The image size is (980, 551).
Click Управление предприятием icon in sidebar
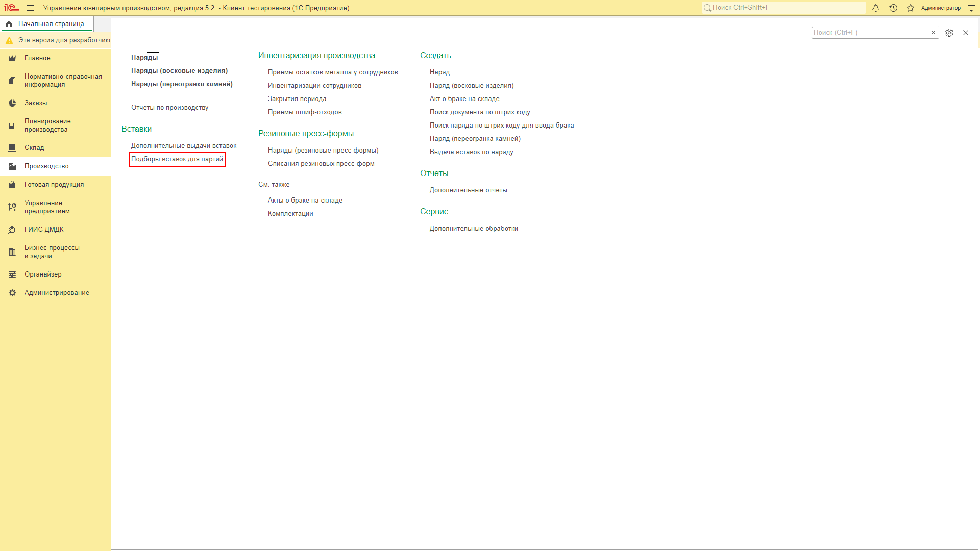[x=12, y=207]
